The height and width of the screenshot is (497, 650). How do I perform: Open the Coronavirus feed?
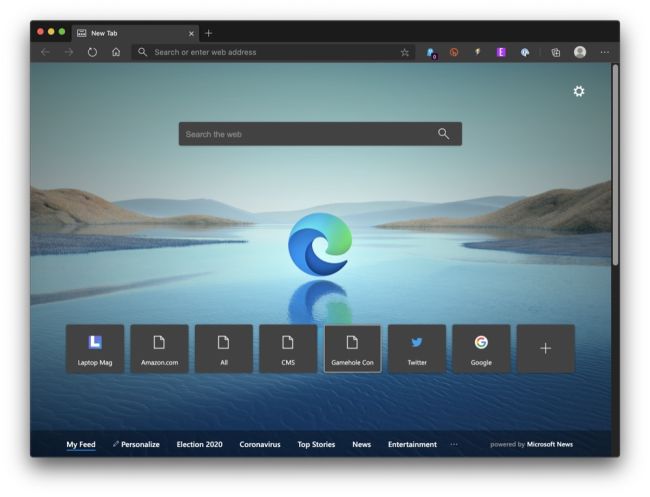click(x=260, y=444)
